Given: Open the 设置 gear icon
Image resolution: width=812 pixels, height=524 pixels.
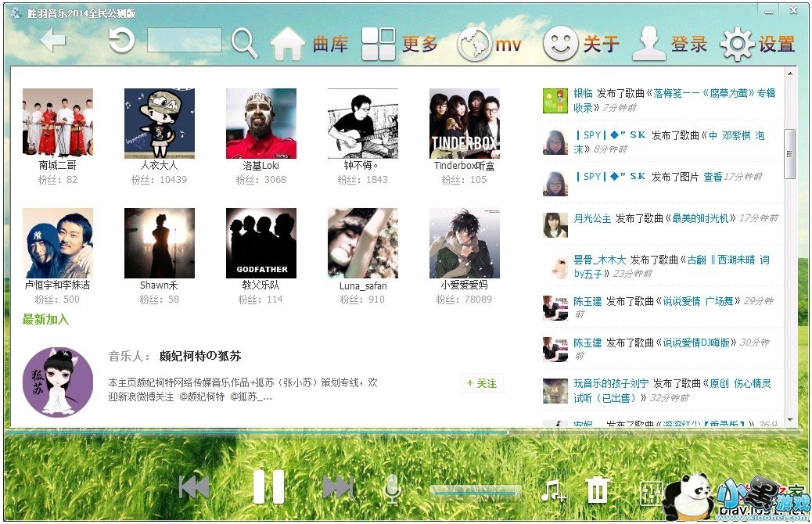Looking at the screenshot, I should pos(738,44).
